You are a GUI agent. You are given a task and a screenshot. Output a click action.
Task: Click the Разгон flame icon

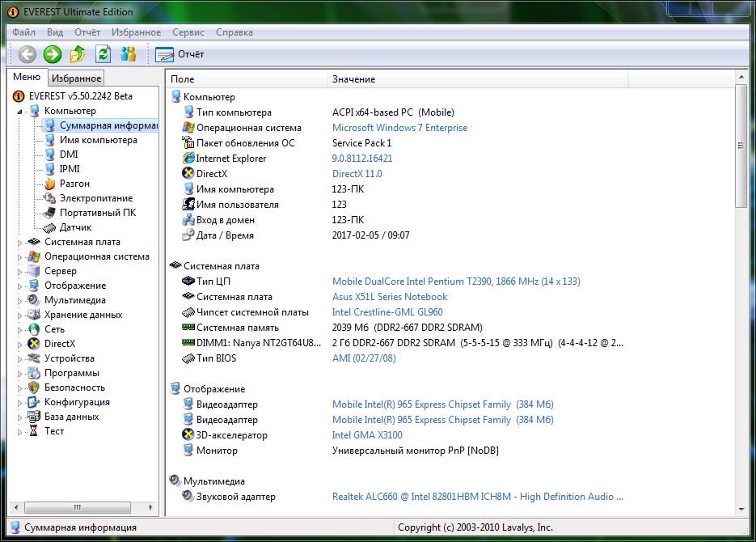[49, 184]
